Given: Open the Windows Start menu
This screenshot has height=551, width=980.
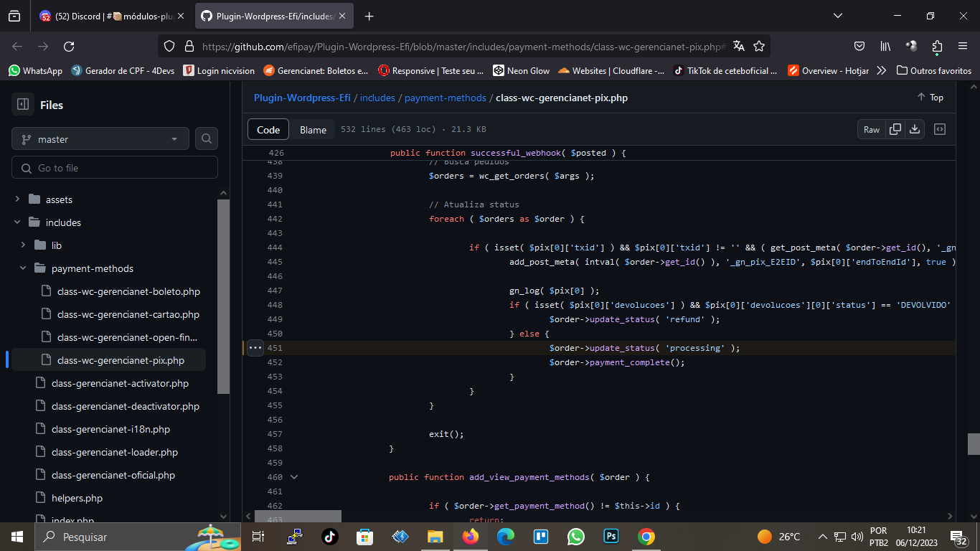Looking at the screenshot, I should point(17,537).
